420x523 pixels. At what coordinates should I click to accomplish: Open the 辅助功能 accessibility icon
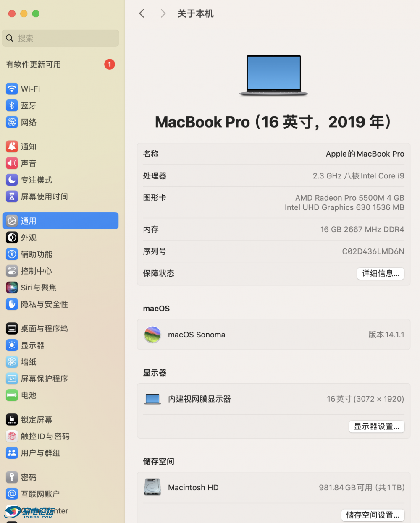tap(12, 254)
